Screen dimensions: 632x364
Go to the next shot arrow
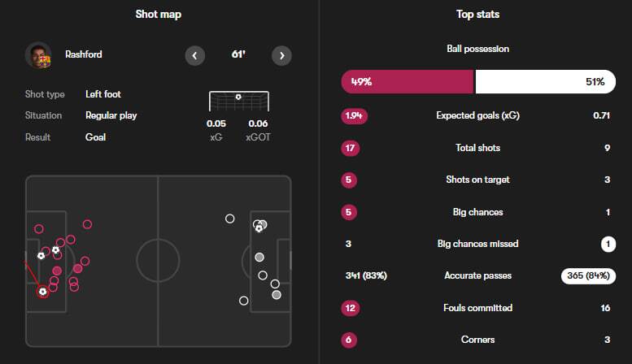click(281, 55)
